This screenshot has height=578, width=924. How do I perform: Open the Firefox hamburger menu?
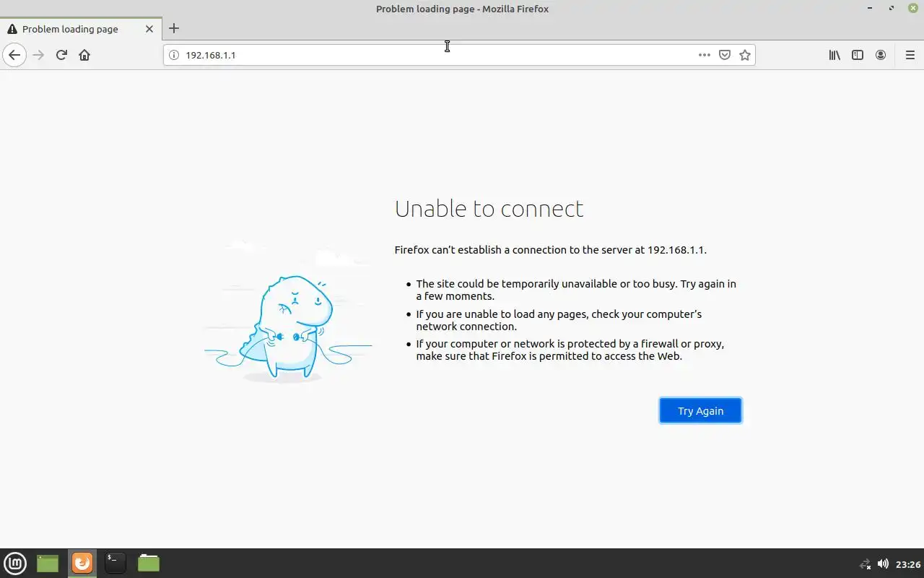(x=910, y=55)
